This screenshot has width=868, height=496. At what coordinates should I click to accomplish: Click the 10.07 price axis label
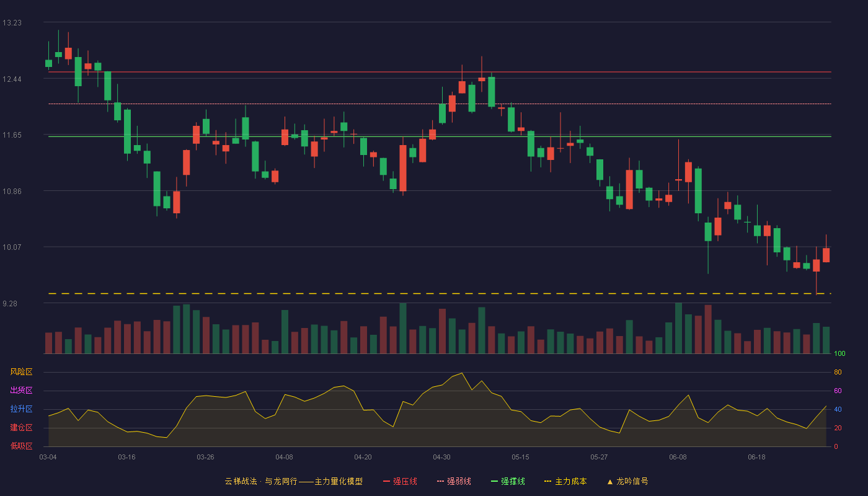[12, 247]
